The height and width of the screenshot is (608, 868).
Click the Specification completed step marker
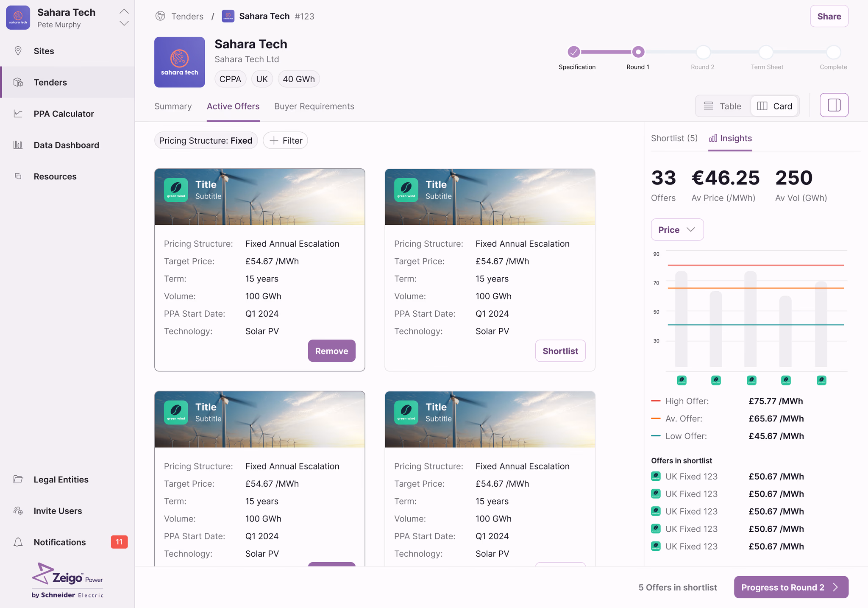(x=573, y=52)
